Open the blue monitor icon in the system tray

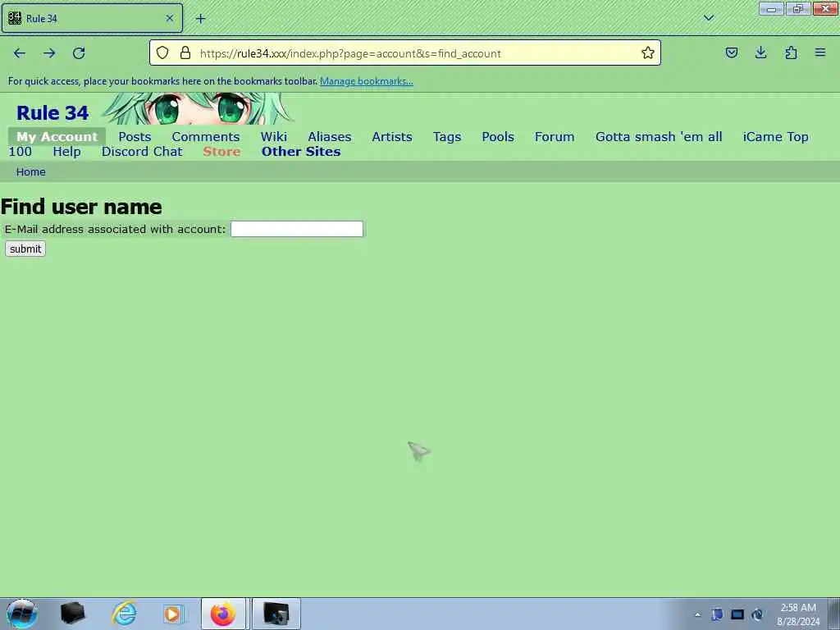[x=737, y=614]
